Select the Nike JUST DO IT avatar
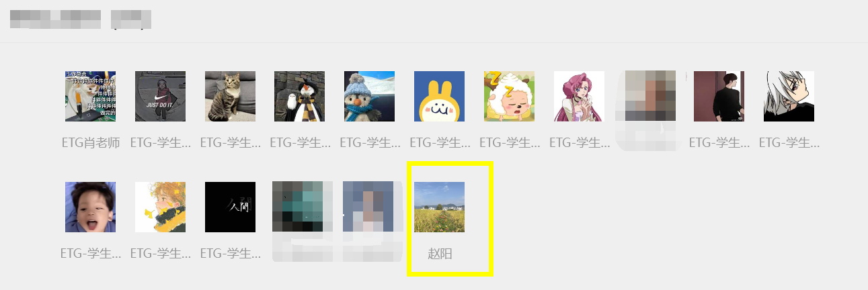 (x=160, y=96)
